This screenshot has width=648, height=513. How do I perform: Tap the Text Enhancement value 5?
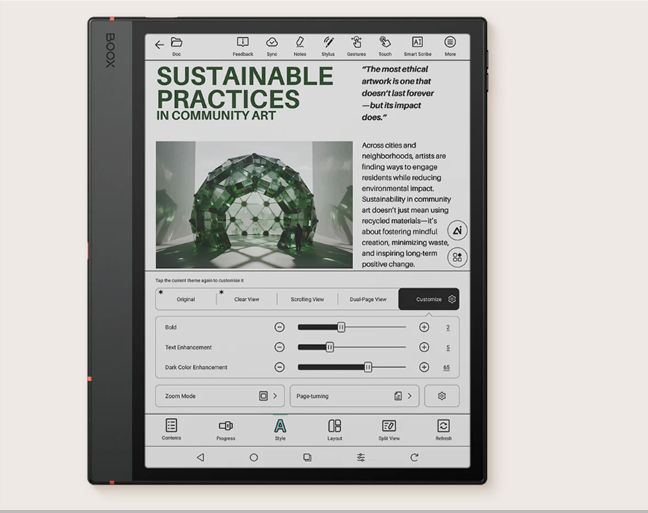click(x=448, y=348)
